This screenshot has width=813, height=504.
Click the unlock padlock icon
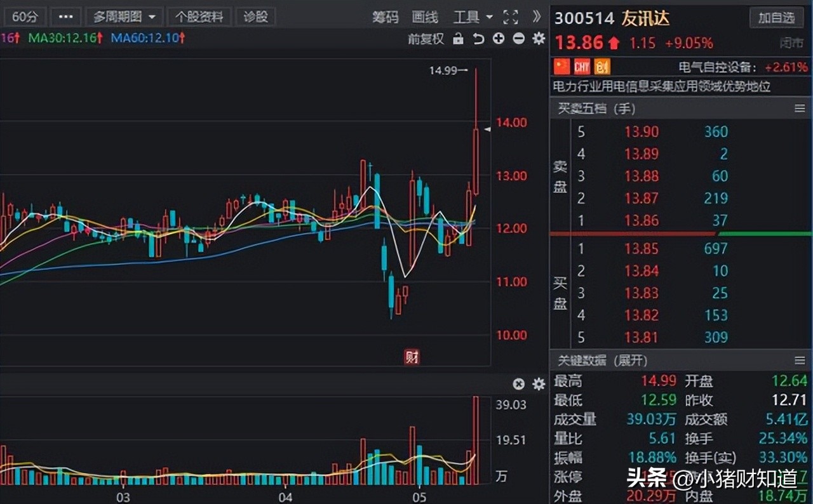tap(458, 38)
